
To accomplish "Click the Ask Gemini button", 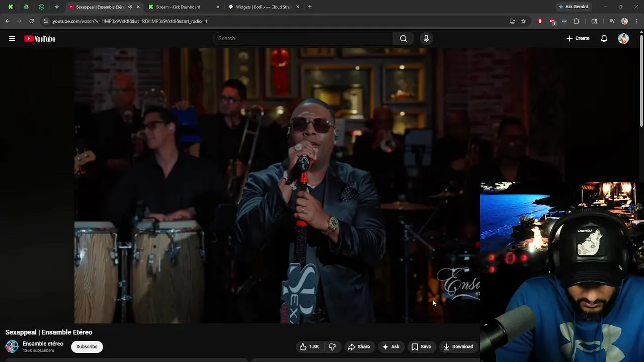I will click(x=573, y=7).
